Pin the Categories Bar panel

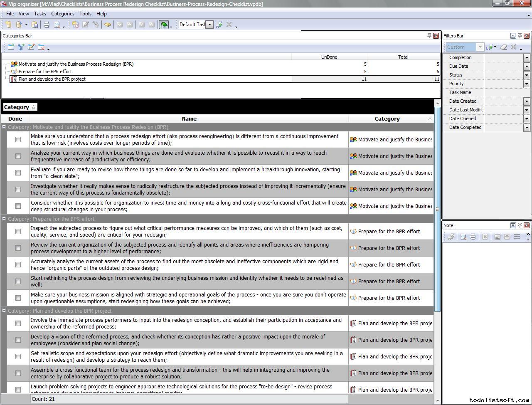(x=429, y=36)
